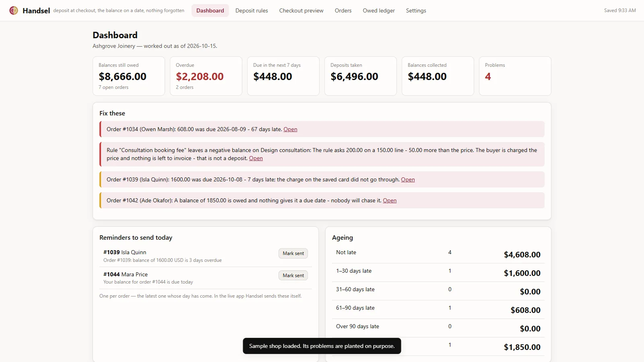Click the Handsel app name

pos(36,11)
